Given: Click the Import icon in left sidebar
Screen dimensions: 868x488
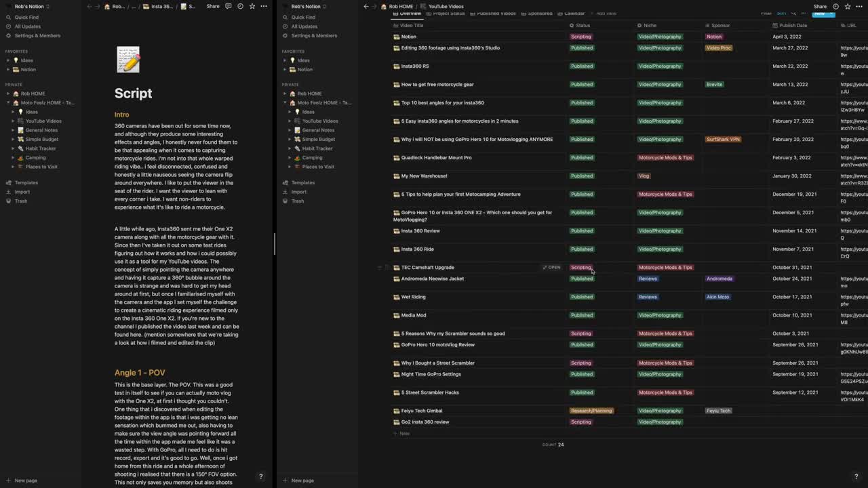Looking at the screenshot, I should [x=9, y=192].
